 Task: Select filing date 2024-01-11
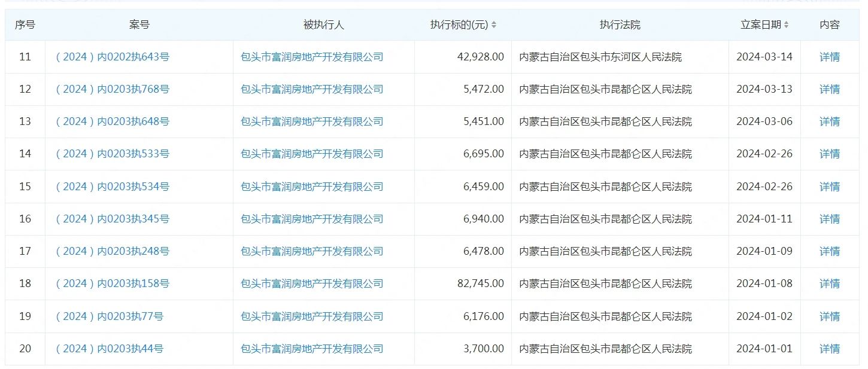(764, 219)
